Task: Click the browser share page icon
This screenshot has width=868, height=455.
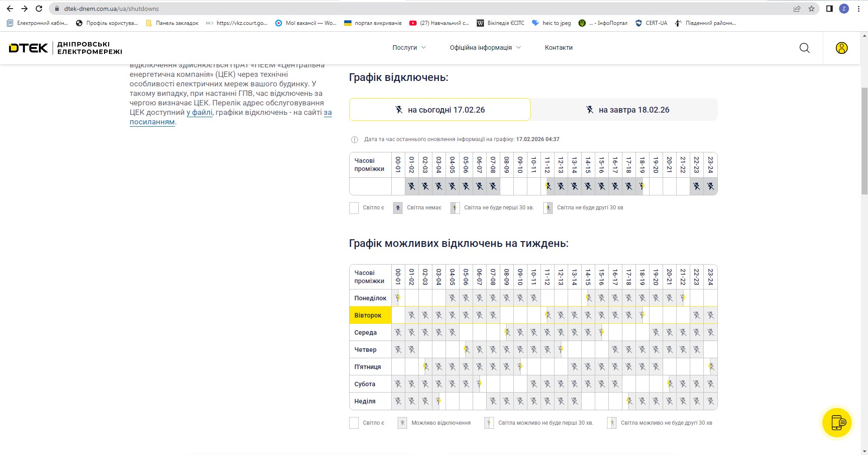Action: click(x=797, y=9)
